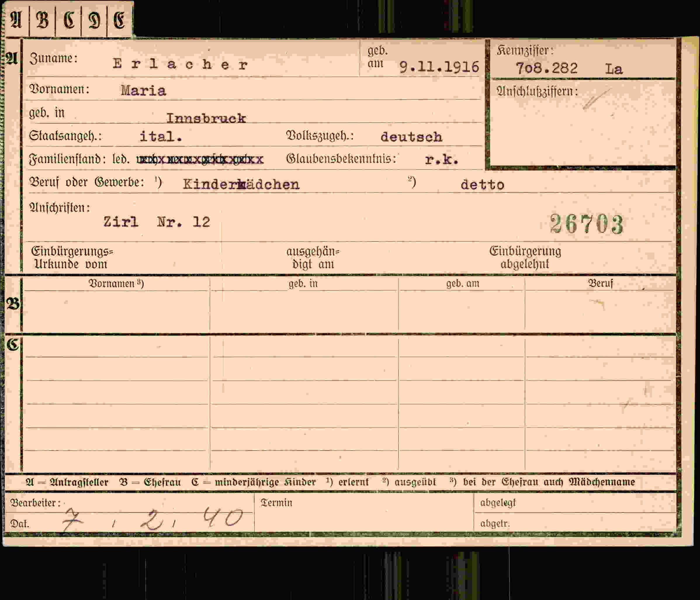The image size is (700, 600).
Task: Click the Kennziffer value '708.282'
Action: (547, 68)
